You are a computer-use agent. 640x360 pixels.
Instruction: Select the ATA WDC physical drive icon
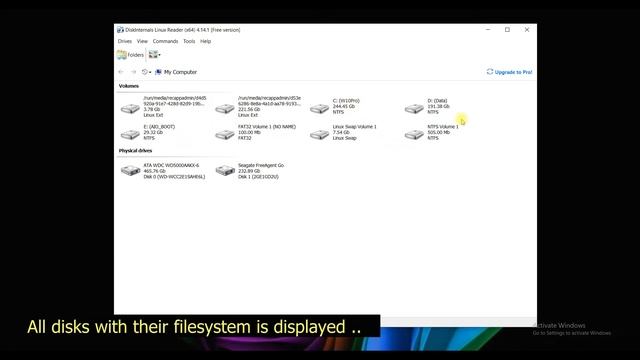coord(131,170)
